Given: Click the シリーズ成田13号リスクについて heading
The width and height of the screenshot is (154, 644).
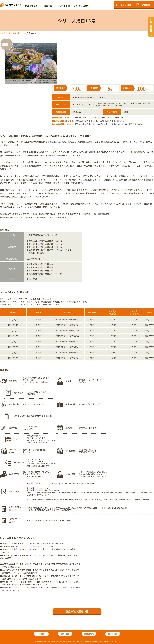Looking at the screenshot, I should click(18, 538).
